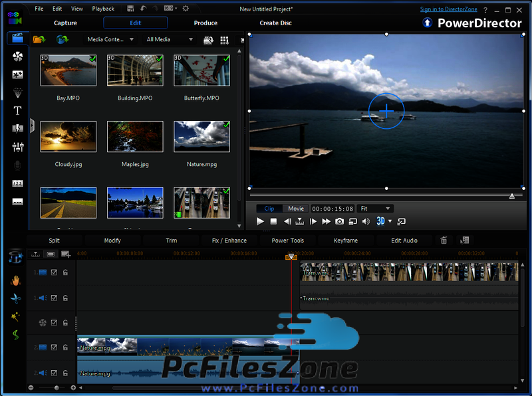Click the Magic Movie Wizard wand icon
The image size is (532, 396).
[15, 316]
